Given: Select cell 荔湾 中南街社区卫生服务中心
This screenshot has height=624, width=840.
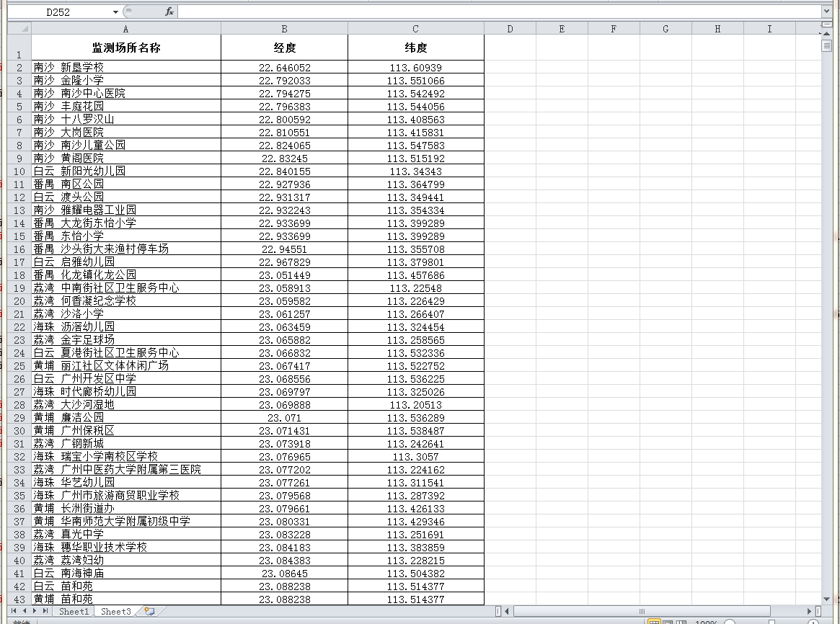Looking at the screenshot, I should coord(126,288).
